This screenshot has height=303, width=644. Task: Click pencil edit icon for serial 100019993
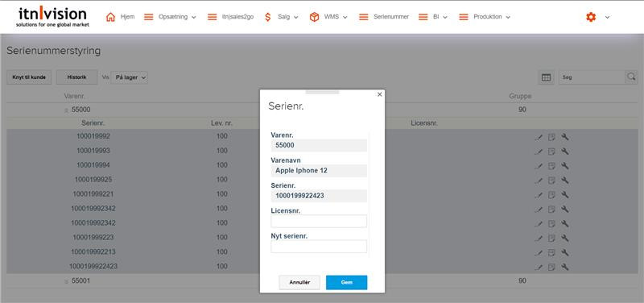click(539, 151)
